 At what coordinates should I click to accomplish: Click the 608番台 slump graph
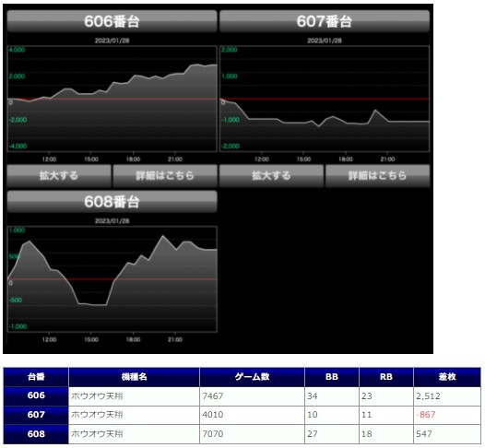[x=112, y=279]
